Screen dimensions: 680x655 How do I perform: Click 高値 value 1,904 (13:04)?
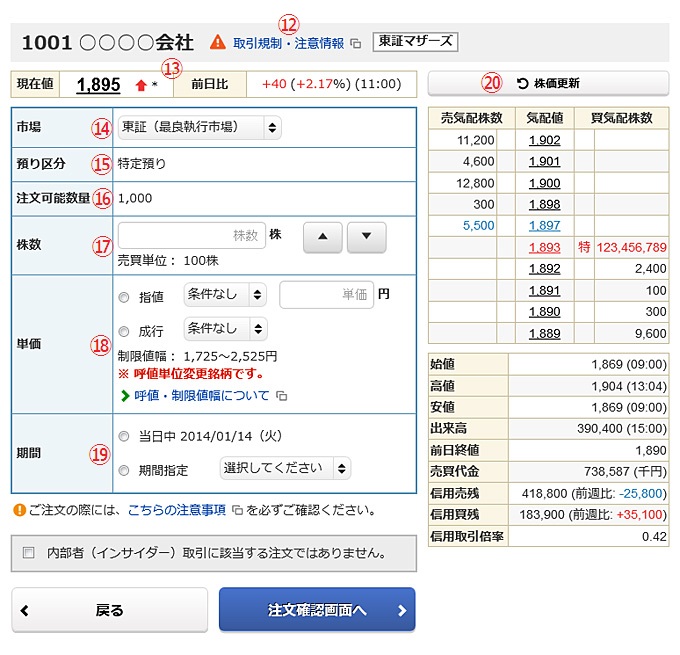(x=629, y=386)
